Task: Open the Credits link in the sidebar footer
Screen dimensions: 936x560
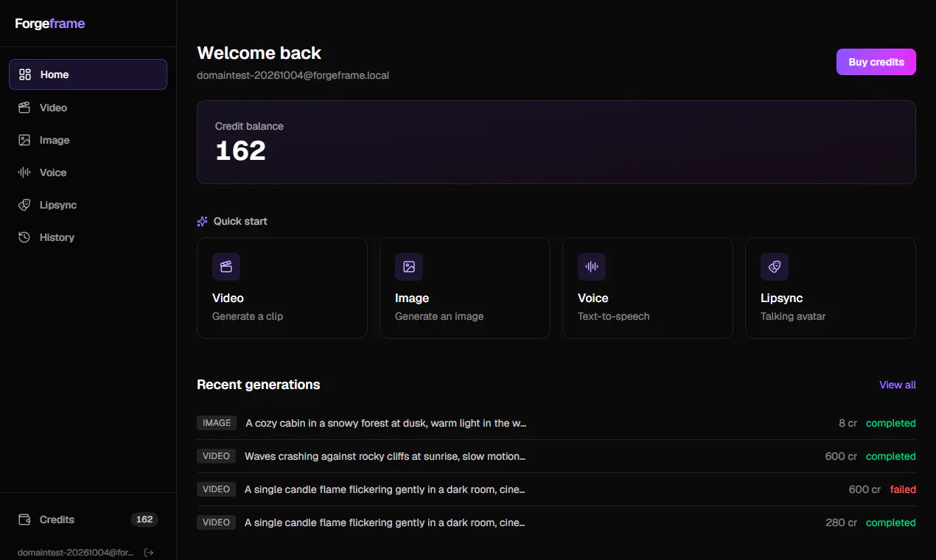Action: click(88, 519)
